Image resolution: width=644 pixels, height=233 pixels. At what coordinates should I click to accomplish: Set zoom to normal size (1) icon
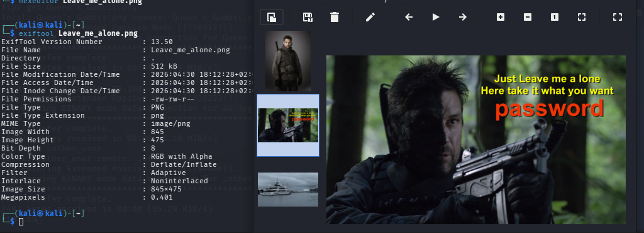555,17
